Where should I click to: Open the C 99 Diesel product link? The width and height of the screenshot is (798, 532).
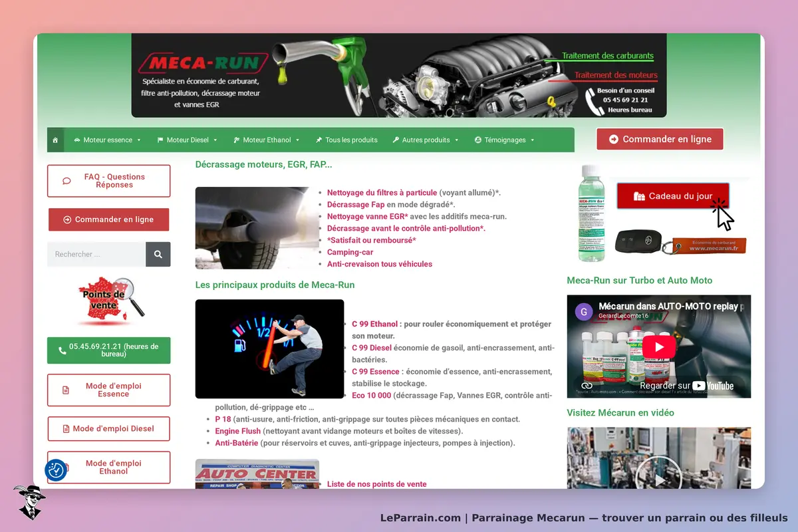pyautogui.click(x=372, y=348)
